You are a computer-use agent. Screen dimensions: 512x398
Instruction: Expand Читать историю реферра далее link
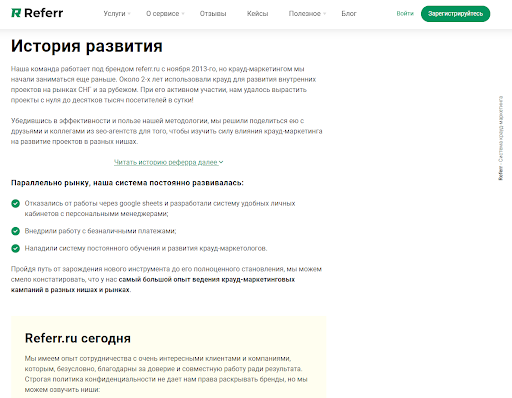pos(168,162)
